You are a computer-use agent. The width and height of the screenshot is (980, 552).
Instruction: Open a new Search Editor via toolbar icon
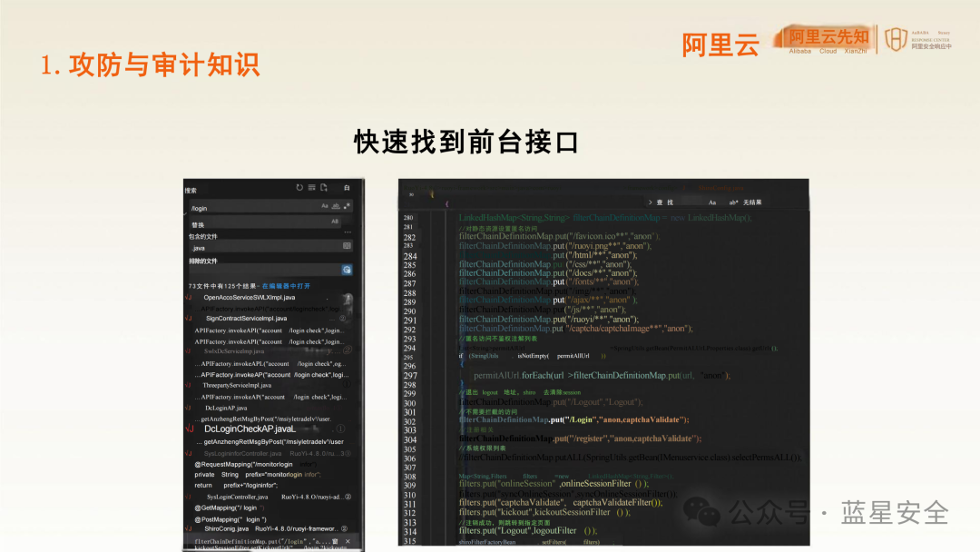click(322, 187)
